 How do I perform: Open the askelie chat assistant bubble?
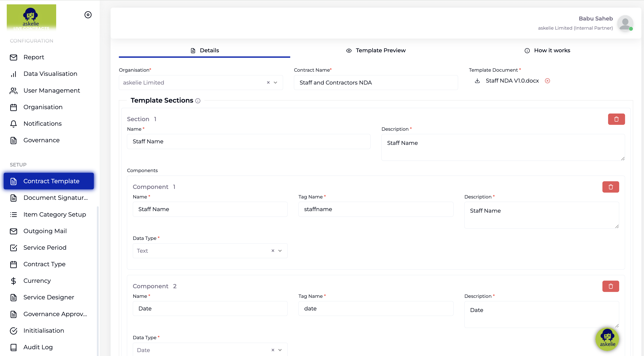point(607,339)
